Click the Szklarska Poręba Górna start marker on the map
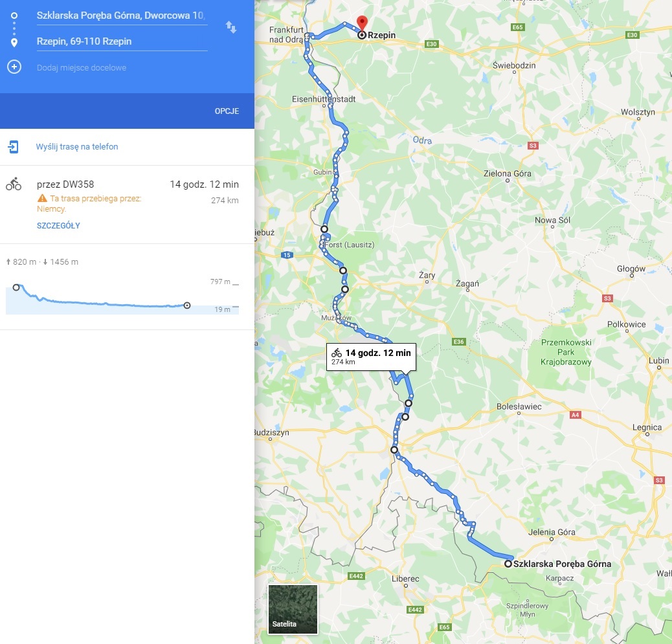The width and height of the screenshot is (672, 644). click(x=508, y=564)
